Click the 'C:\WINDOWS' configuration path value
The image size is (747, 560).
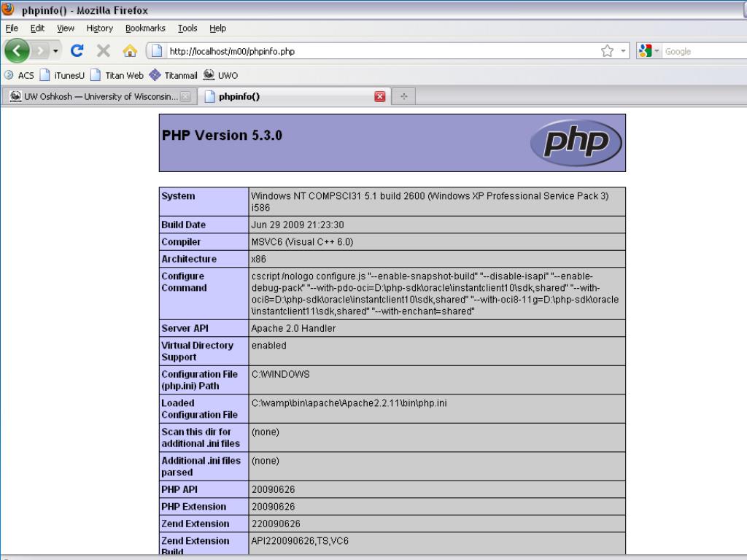click(281, 374)
